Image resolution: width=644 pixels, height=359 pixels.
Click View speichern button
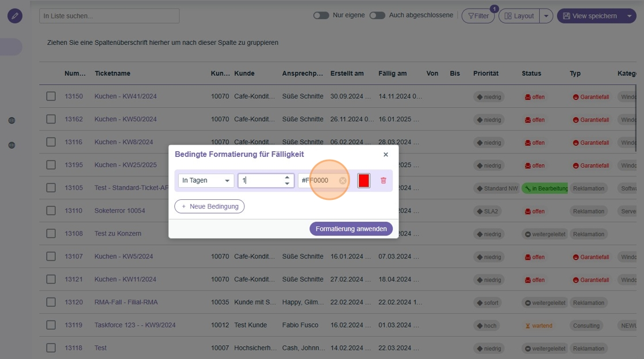[x=590, y=16]
